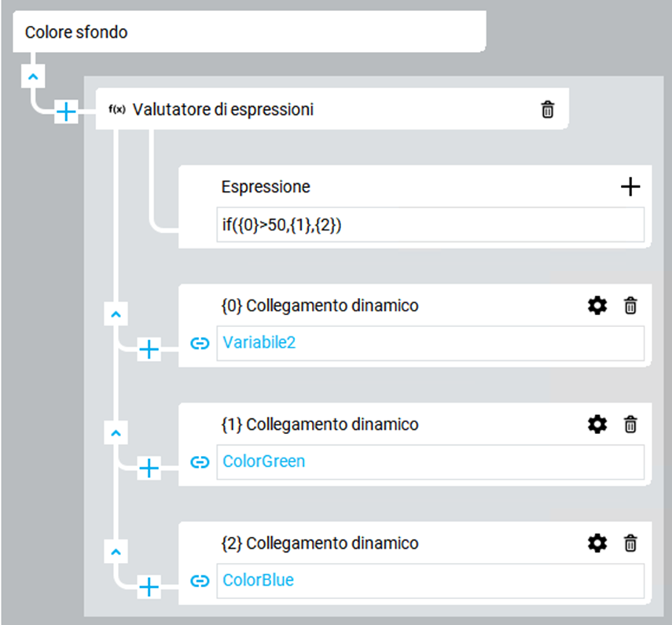Screen dimensions: 672x625
Task: Collapse the {2} Collegamento dinamico branch chevron
Action: (116, 551)
